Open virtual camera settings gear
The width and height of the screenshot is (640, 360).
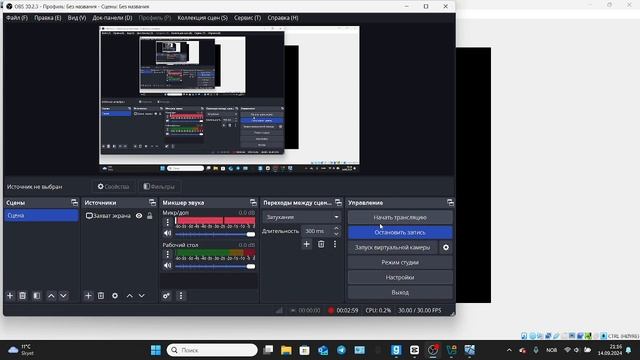point(446,247)
